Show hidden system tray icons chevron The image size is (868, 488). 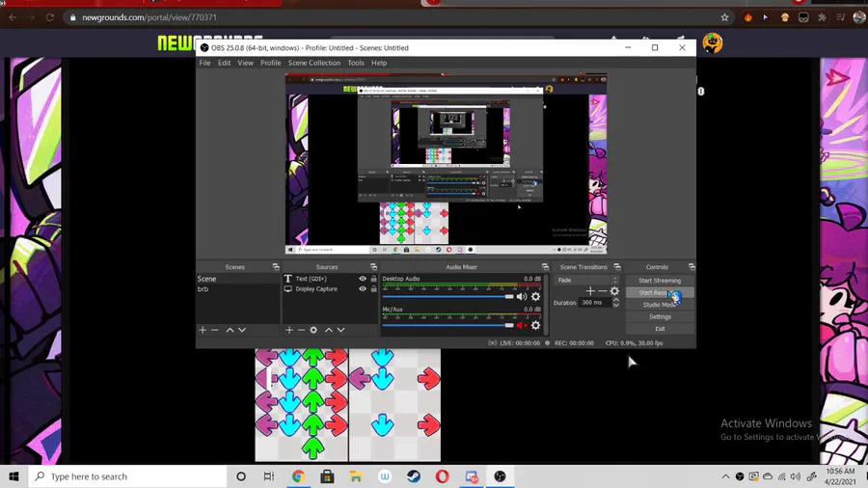tap(725, 476)
